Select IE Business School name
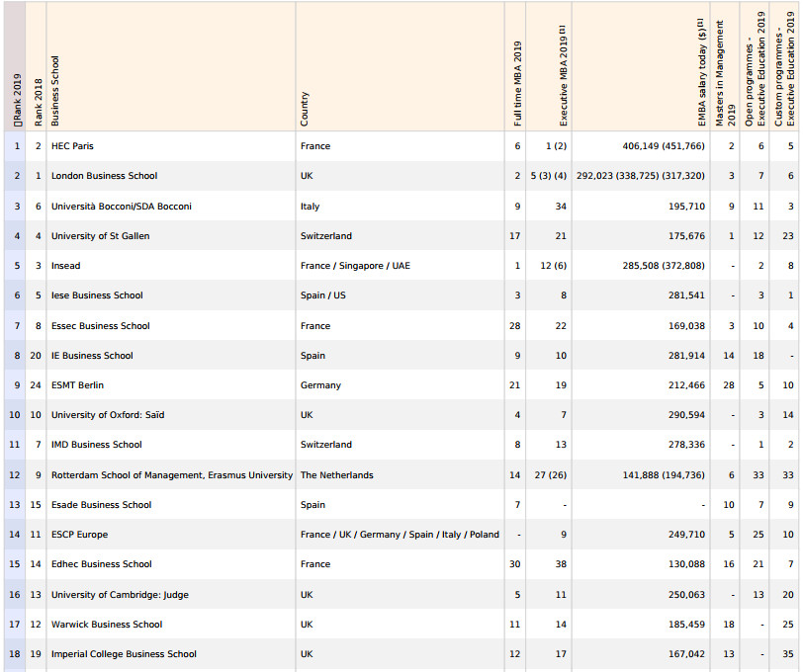Image resolution: width=803 pixels, height=672 pixels. [92, 356]
